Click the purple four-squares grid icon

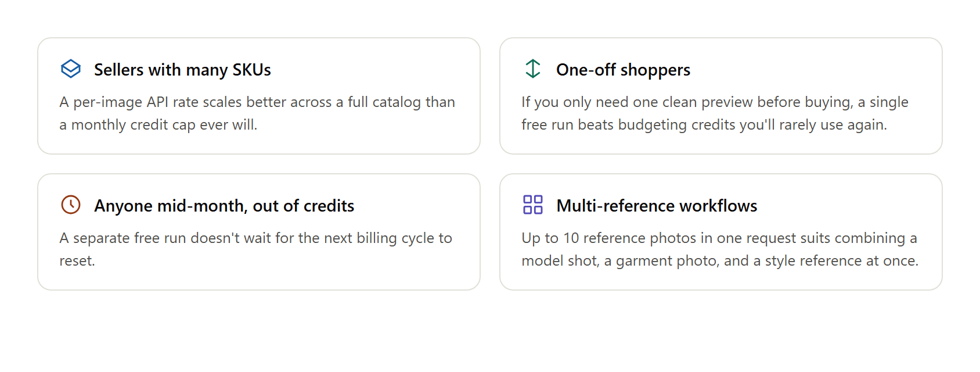(533, 205)
